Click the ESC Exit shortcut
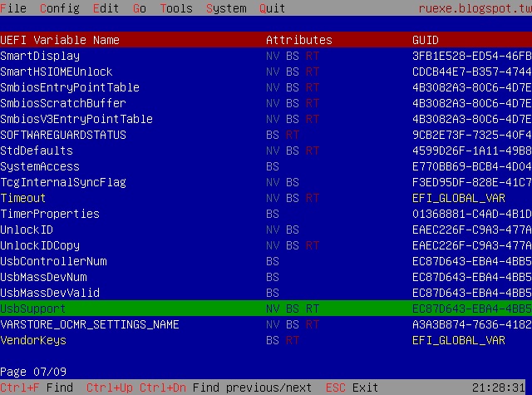This screenshot has height=395, width=532. point(352,388)
